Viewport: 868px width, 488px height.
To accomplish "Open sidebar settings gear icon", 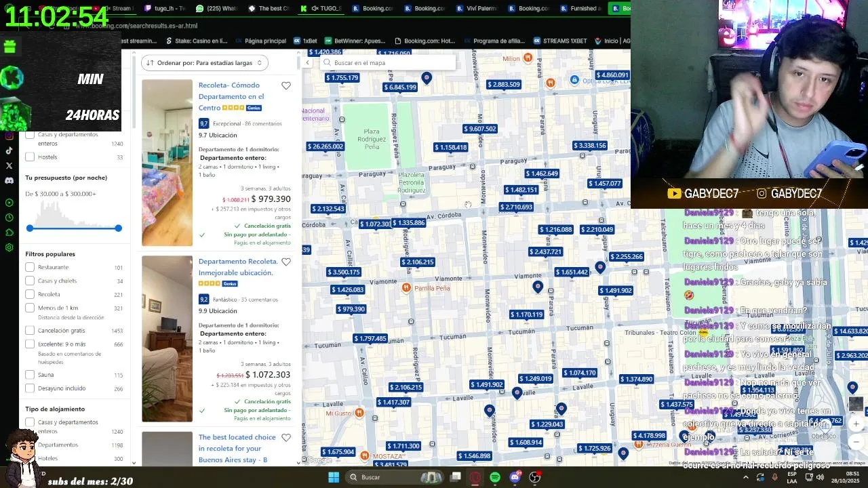I will tap(9, 247).
